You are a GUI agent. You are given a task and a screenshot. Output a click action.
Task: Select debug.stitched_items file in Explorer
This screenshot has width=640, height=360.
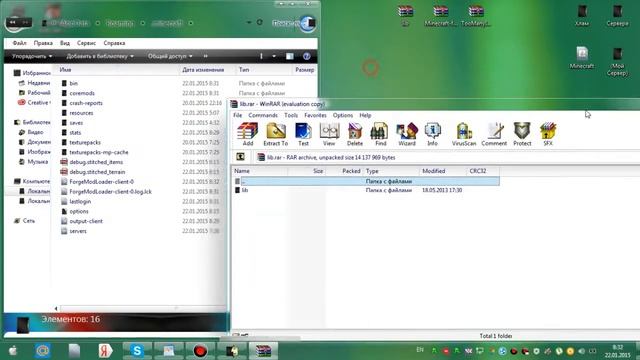[96, 162]
